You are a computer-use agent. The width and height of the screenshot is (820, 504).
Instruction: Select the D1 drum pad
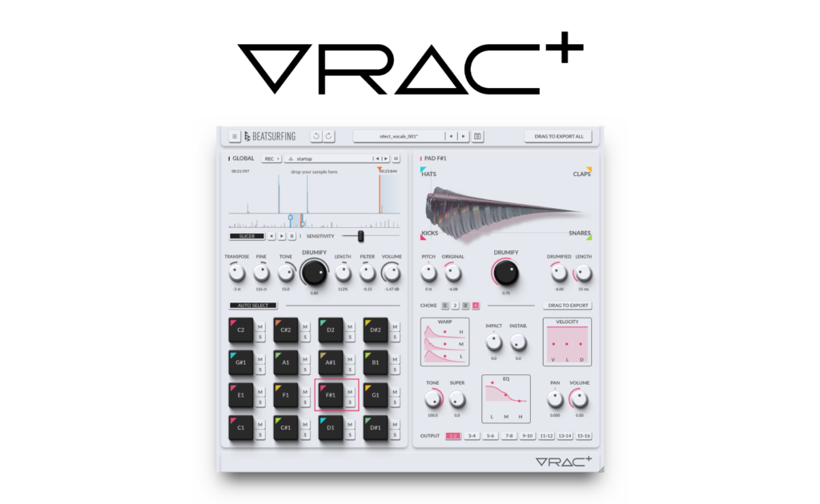[331, 428]
